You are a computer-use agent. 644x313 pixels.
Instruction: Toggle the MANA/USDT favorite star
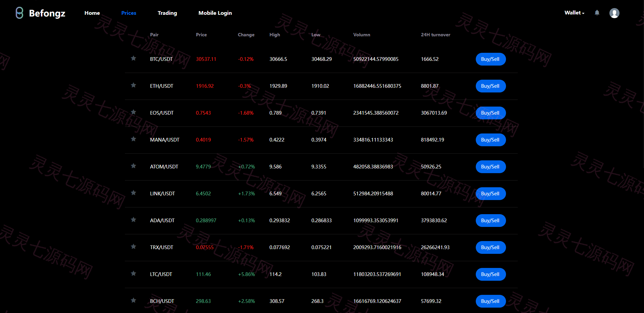[x=133, y=139]
